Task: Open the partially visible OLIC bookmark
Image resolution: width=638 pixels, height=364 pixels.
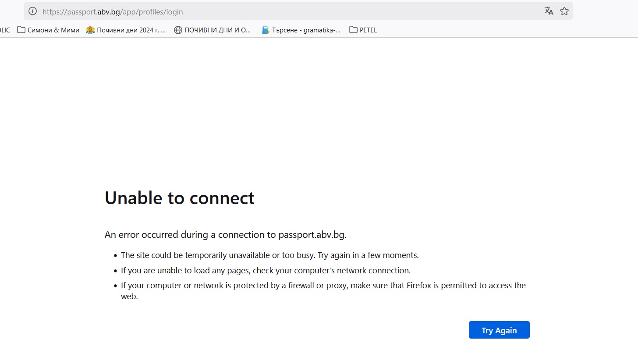Action: coord(5,30)
